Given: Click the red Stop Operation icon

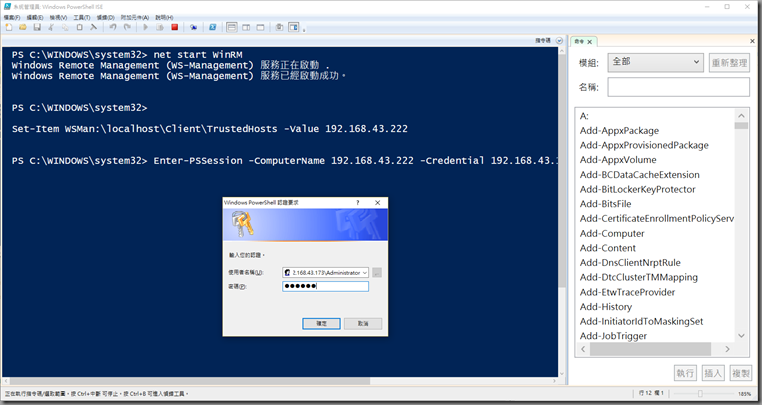Looking at the screenshot, I should coord(174,27).
